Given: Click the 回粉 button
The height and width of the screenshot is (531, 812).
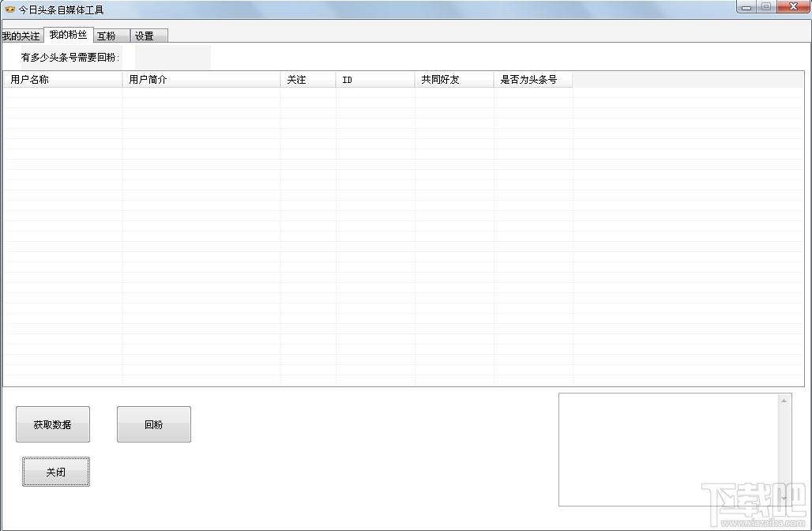Looking at the screenshot, I should [154, 424].
